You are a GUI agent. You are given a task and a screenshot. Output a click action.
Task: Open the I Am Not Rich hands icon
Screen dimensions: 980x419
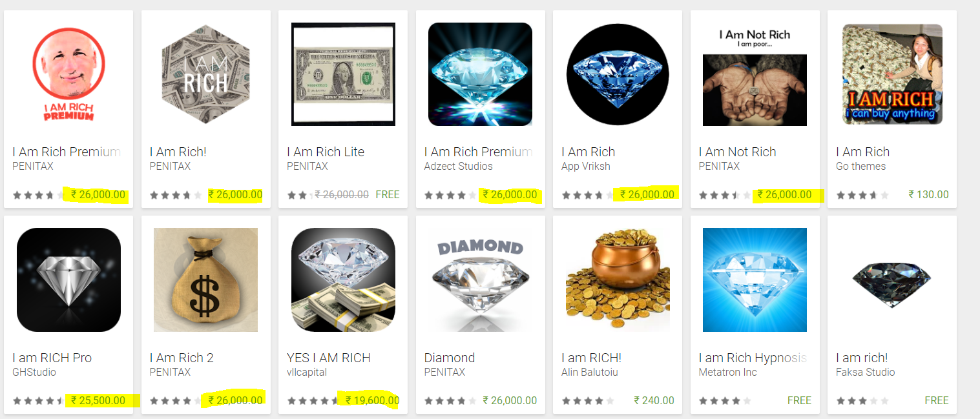[x=755, y=74]
